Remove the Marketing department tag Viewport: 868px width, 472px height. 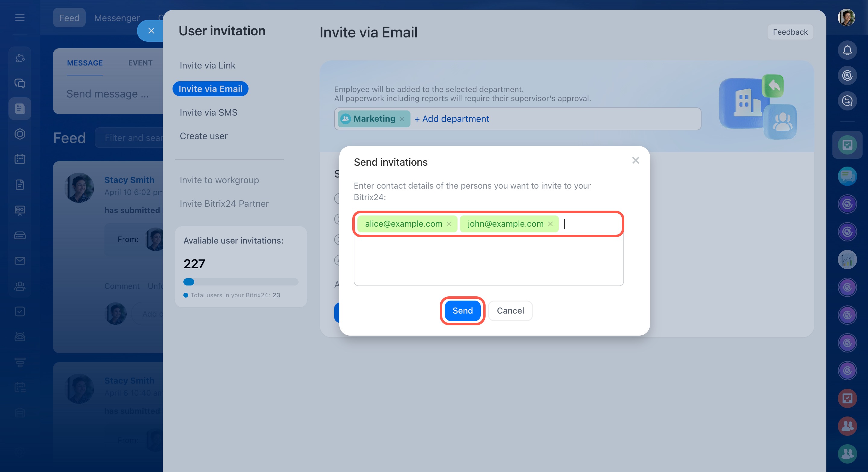pos(402,119)
